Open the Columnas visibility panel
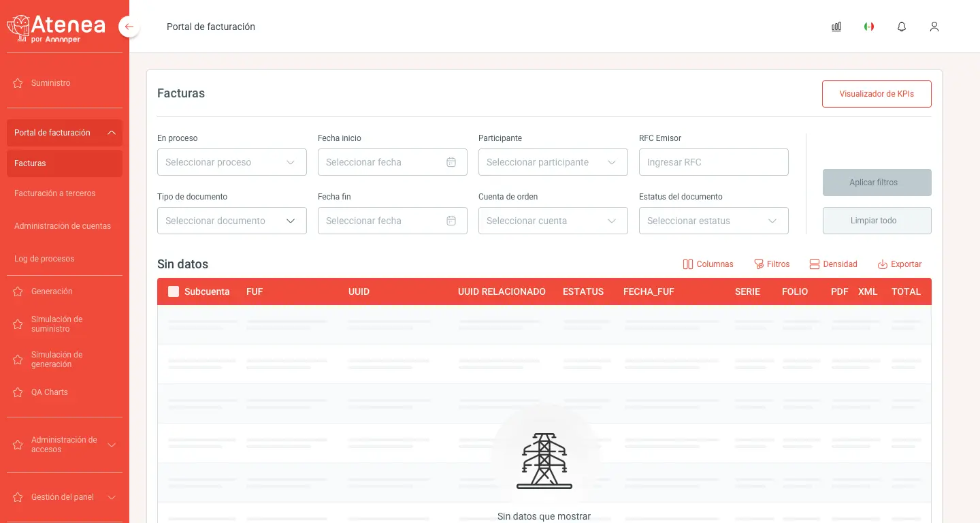Viewport: 980px width, 523px height. coord(708,264)
